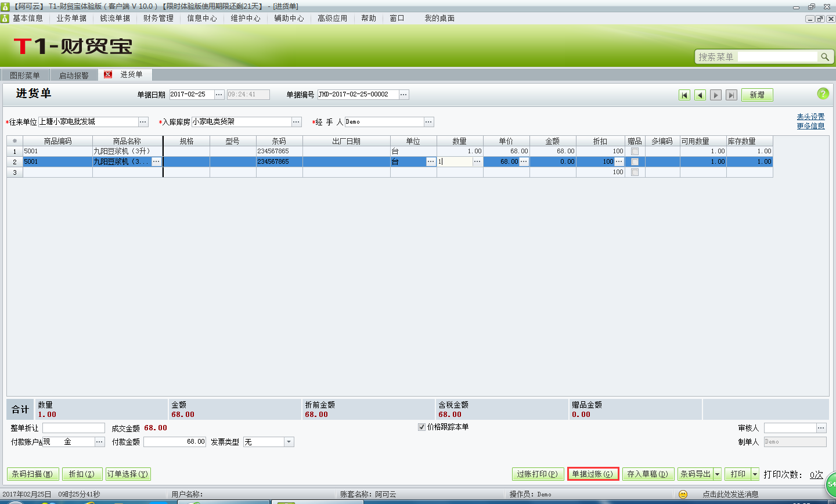
Task: Open the 经手人 selection lookup
Action: point(428,121)
